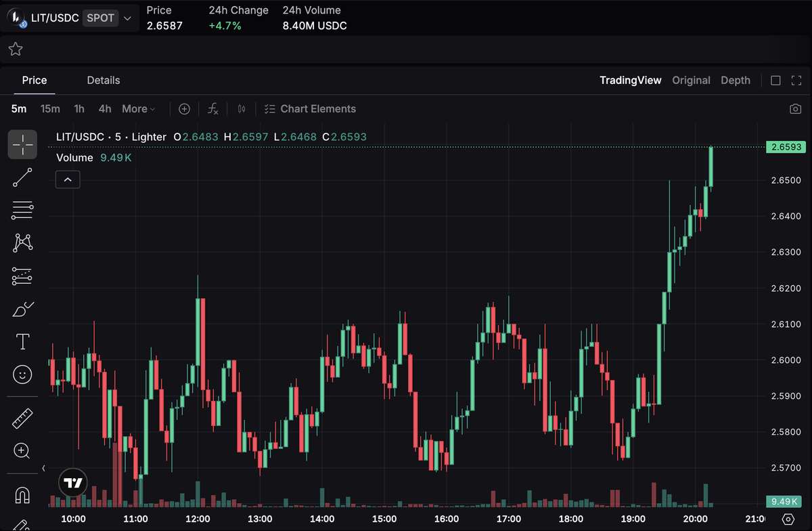This screenshot has height=531, width=812.
Task: Click the current price label 2.6593
Action: tap(786, 147)
